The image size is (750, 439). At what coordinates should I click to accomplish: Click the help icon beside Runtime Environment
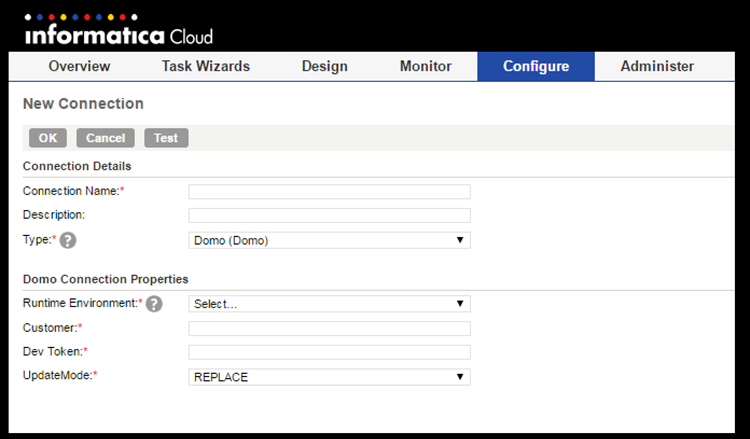tap(154, 304)
